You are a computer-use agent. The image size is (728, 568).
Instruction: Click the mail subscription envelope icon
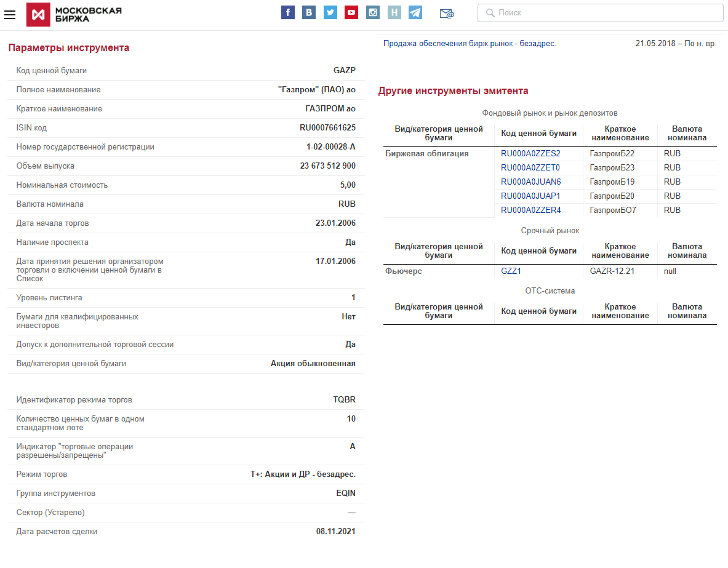[447, 14]
